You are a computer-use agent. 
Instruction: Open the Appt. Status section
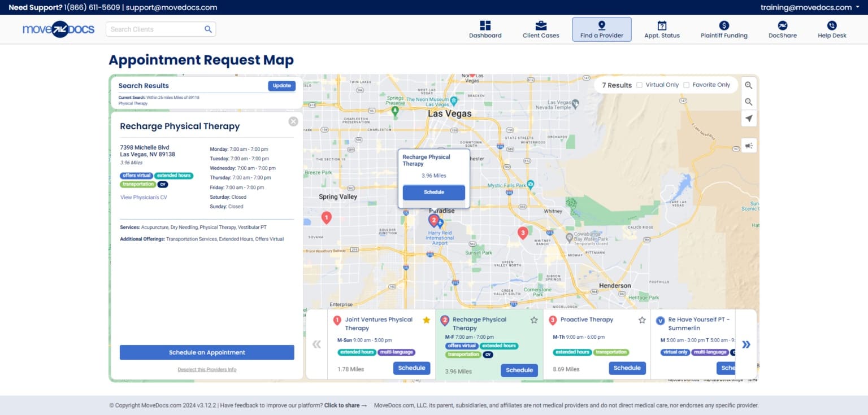click(662, 29)
